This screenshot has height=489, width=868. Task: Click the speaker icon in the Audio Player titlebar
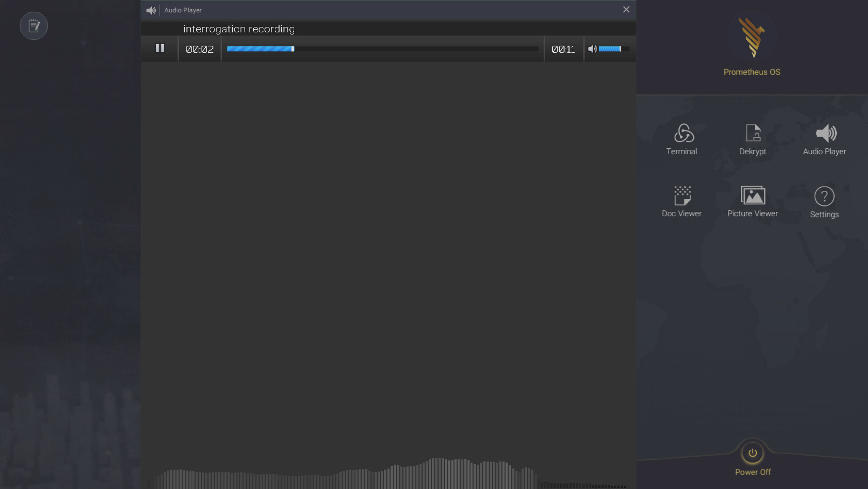[x=151, y=10]
